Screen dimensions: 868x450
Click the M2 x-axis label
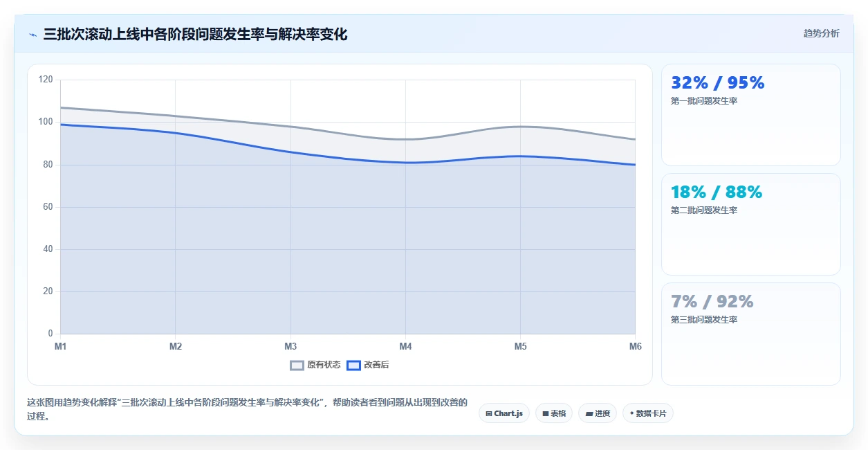(176, 346)
